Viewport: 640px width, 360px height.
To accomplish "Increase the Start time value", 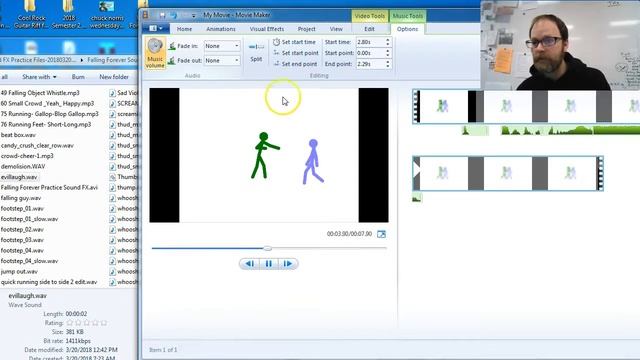I will tap(388, 40).
